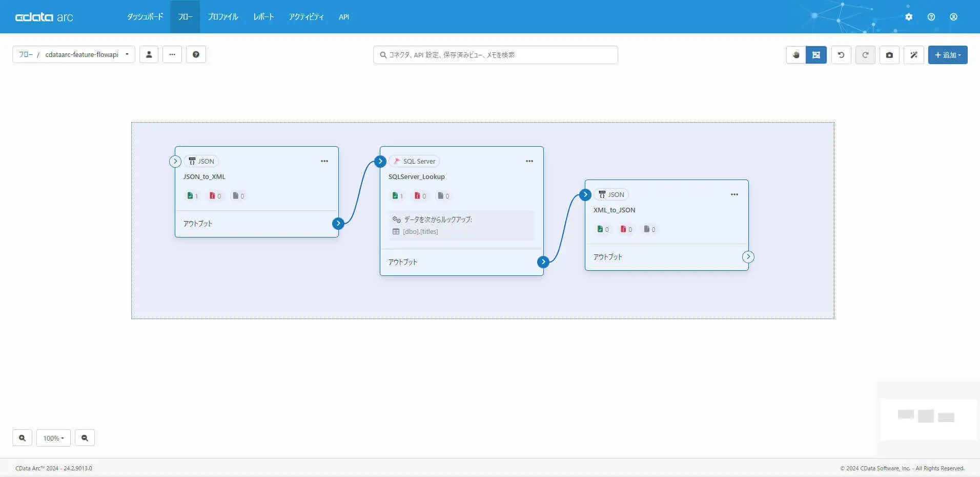Switch to the フロー tab
Image resolution: width=980 pixels, height=477 pixels.
coord(185,17)
